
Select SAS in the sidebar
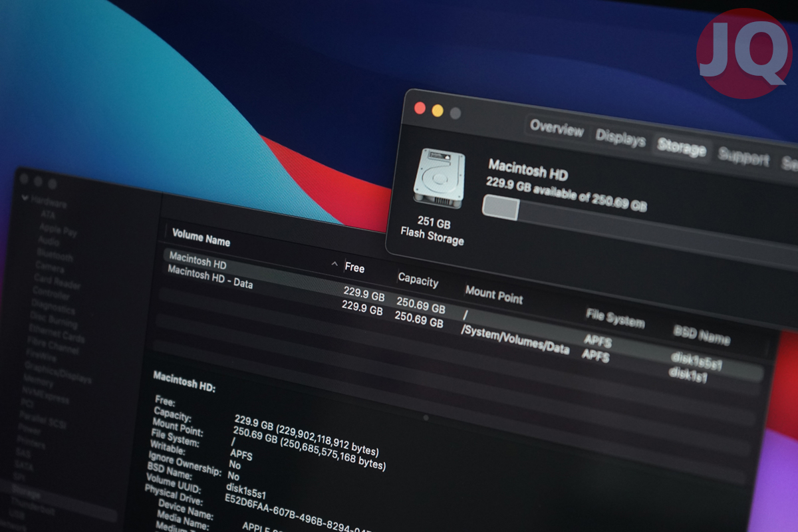click(22, 454)
